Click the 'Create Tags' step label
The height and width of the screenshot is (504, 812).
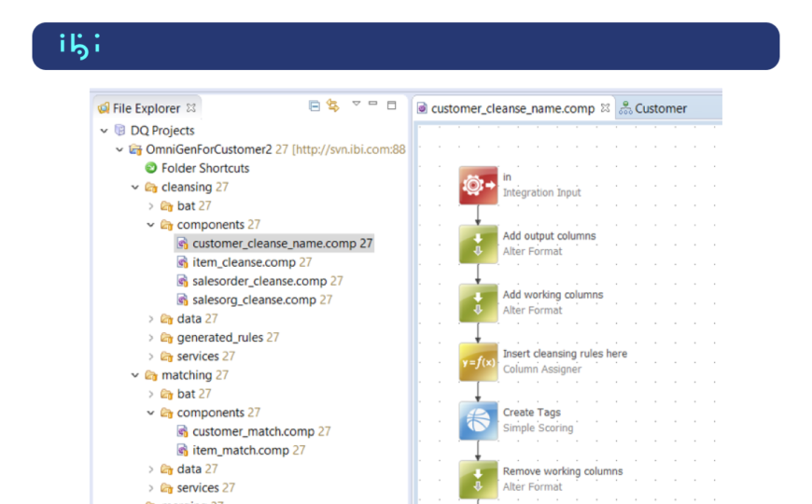[532, 413]
